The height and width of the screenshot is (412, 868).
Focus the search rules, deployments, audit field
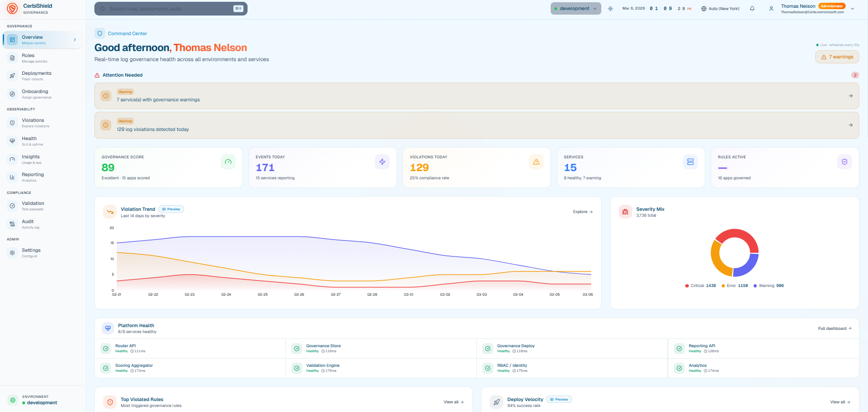tap(171, 9)
